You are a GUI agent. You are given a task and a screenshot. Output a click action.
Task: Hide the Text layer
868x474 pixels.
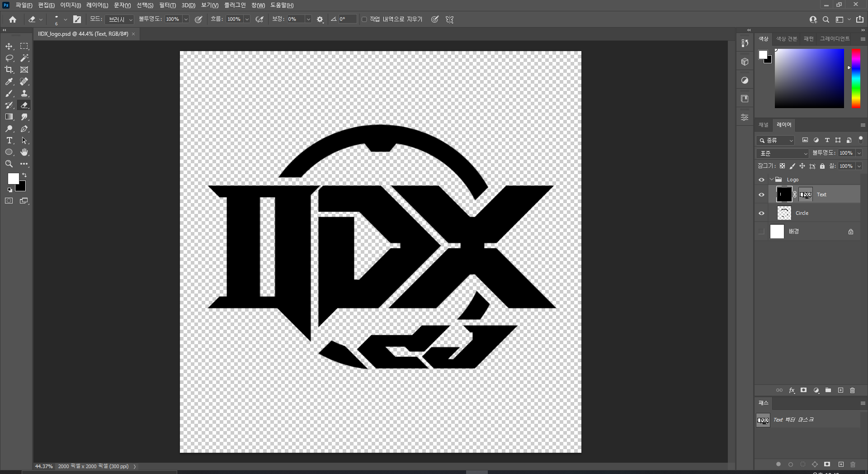(762, 195)
